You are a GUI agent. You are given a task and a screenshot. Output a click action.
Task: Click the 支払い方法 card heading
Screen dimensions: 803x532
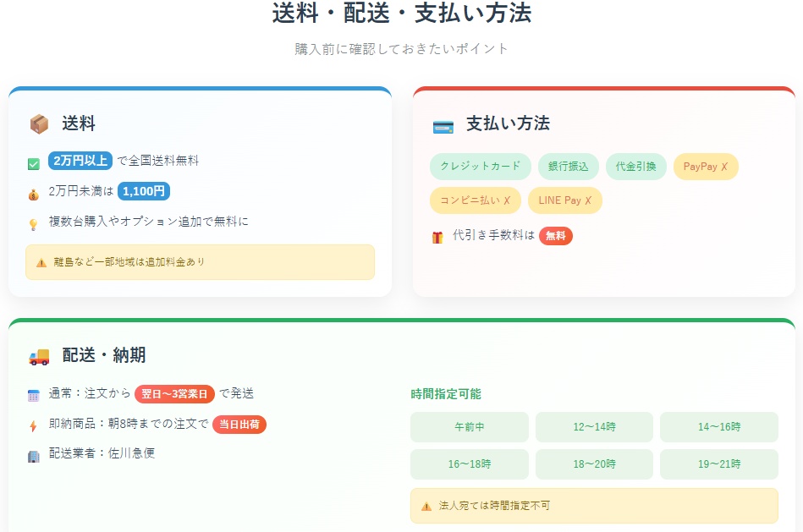(x=508, y=124)
